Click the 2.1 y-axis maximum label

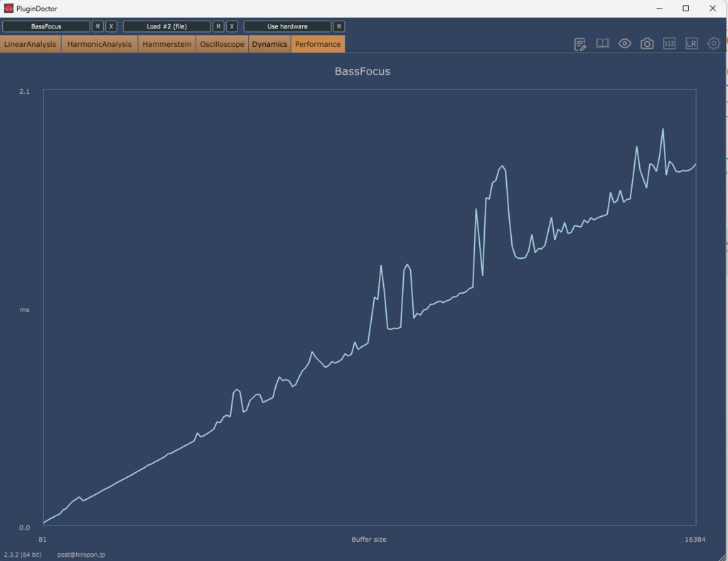(x=24, y=92)
